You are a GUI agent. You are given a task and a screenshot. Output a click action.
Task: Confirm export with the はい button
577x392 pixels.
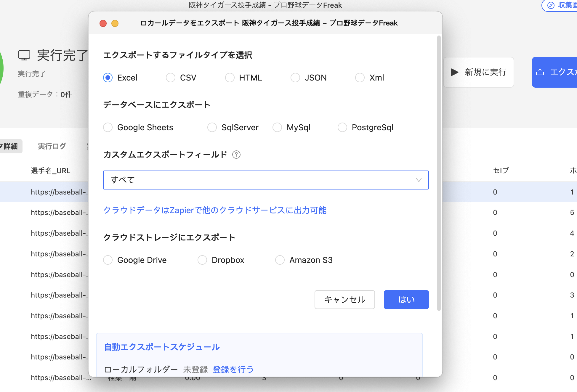406,300
